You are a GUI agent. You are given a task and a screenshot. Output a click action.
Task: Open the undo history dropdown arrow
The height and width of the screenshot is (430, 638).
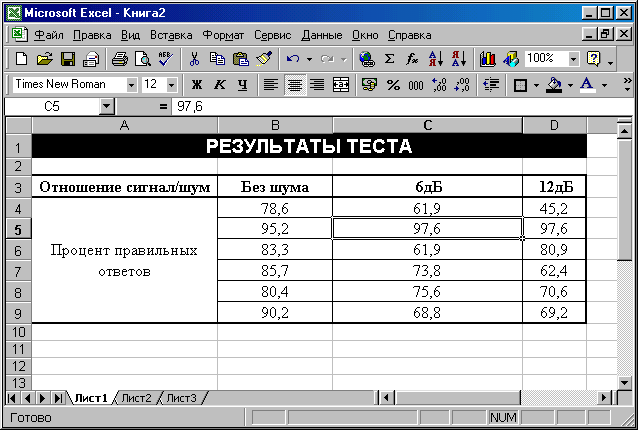click(x=309, y=59)
